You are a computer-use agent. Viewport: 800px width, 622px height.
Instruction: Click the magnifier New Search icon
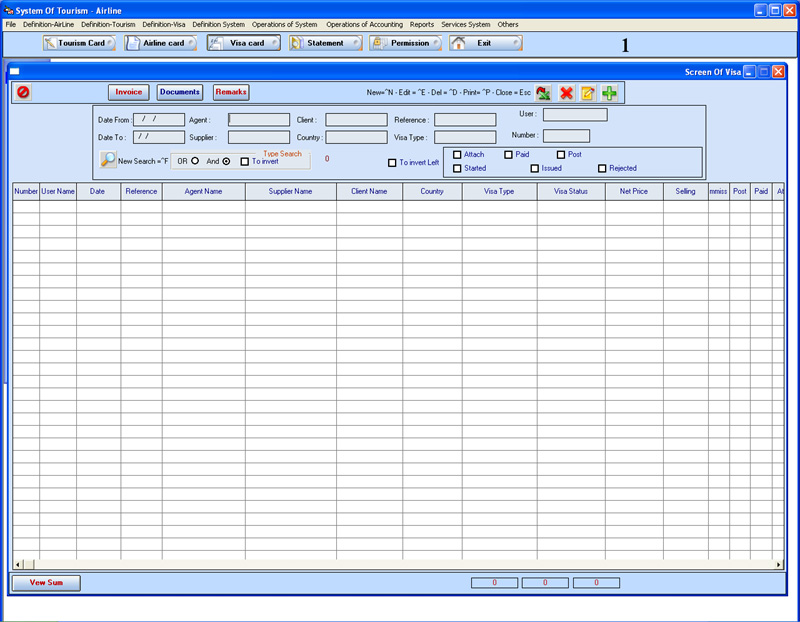[108, 159]
